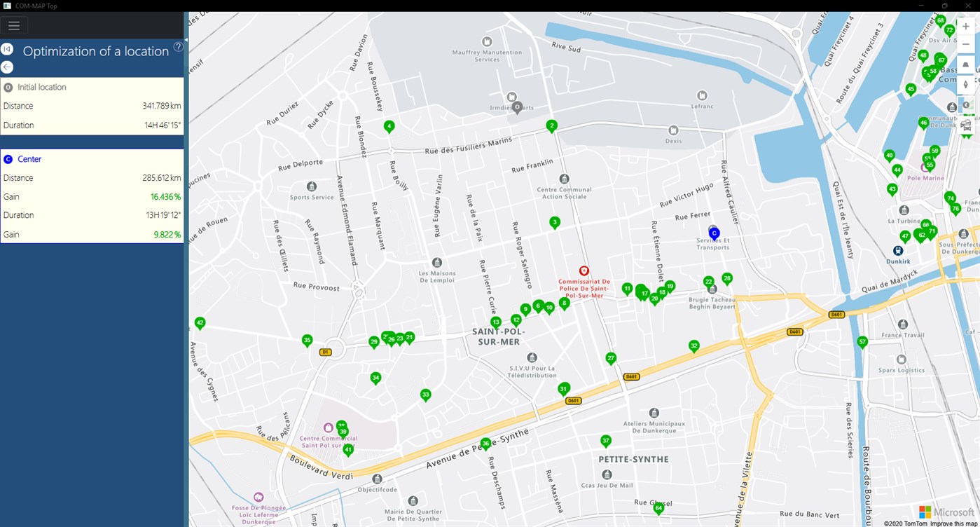This screenshot has width=980, height=527.
Task: Zoom in using the + map control
Action: click(x=965, y=26)
